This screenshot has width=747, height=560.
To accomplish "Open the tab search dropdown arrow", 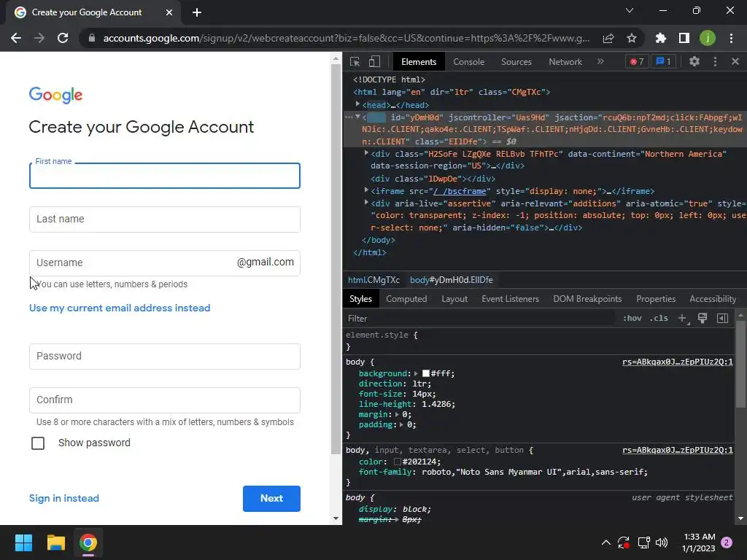I will pos(630,10).
